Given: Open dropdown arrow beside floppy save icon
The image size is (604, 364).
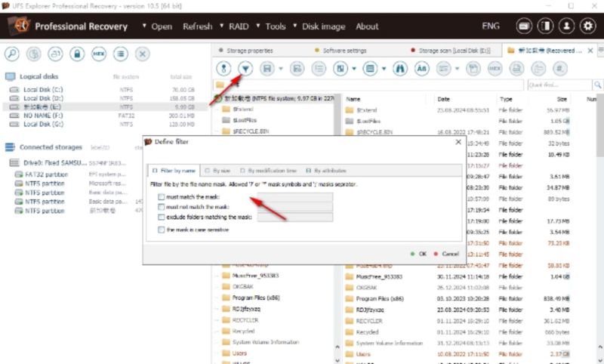Looking at the screenshot, I should (281, 69).
